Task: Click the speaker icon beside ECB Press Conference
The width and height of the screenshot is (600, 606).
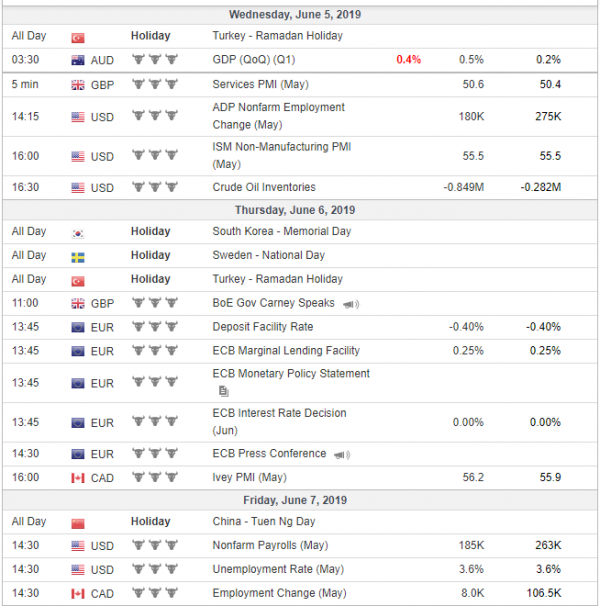Action: (x=342, y=455)
